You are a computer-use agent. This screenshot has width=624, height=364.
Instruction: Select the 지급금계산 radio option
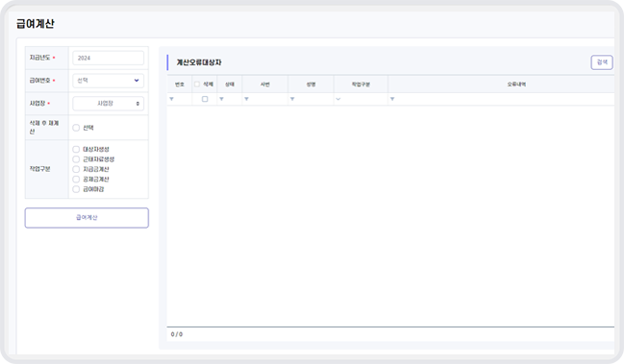76,169
